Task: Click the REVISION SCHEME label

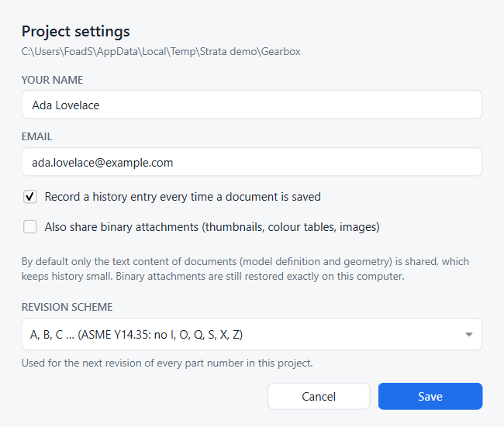Action: 67,307
